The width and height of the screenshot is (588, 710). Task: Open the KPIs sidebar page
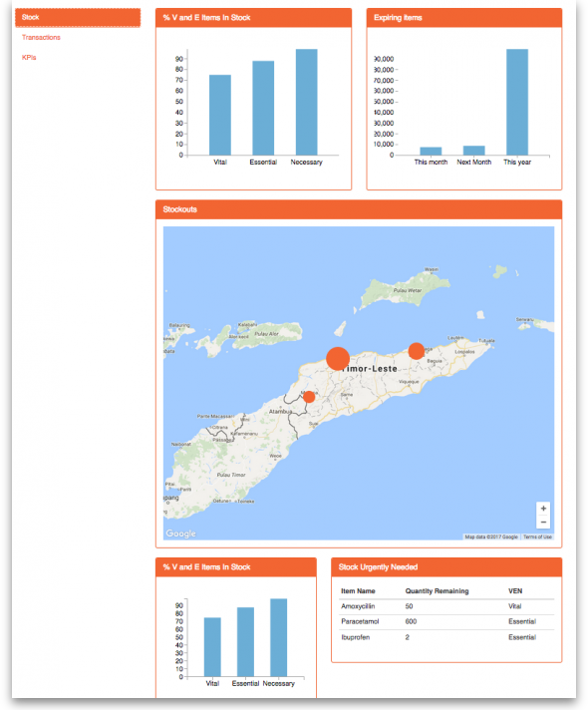(29, 58)
